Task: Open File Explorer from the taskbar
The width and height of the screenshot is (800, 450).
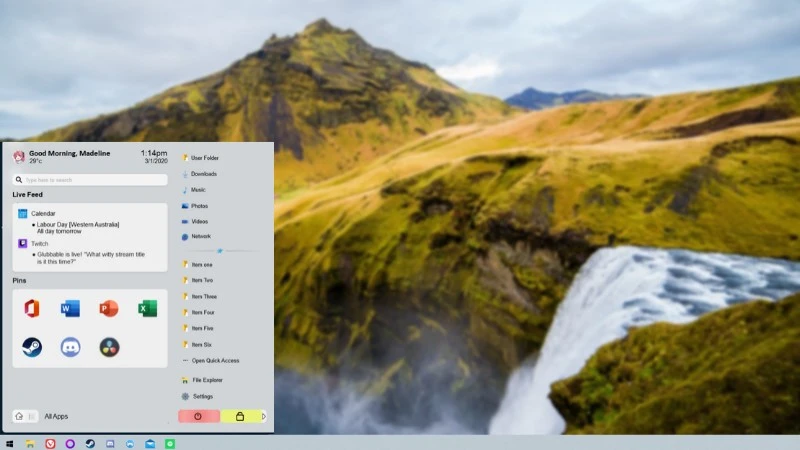Action: pyautogui.click(x=30, y=444)
